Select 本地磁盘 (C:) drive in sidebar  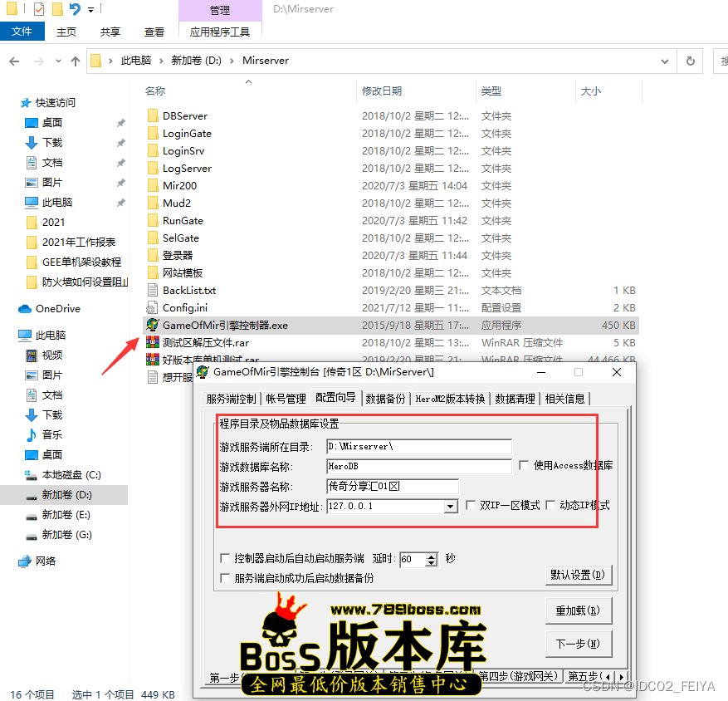(x=71, y=474)
